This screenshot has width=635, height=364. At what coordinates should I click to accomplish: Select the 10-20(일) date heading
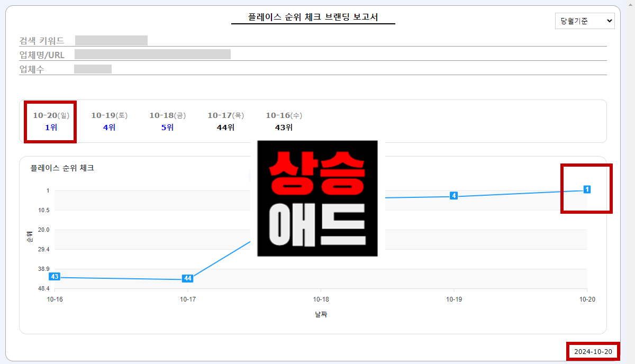click(x=51, y=115)
